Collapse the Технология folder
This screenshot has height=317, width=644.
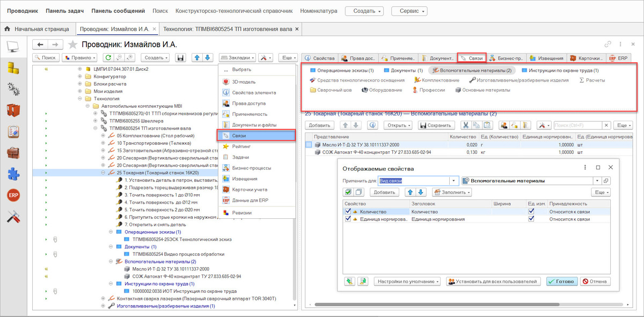pos(80,99)
